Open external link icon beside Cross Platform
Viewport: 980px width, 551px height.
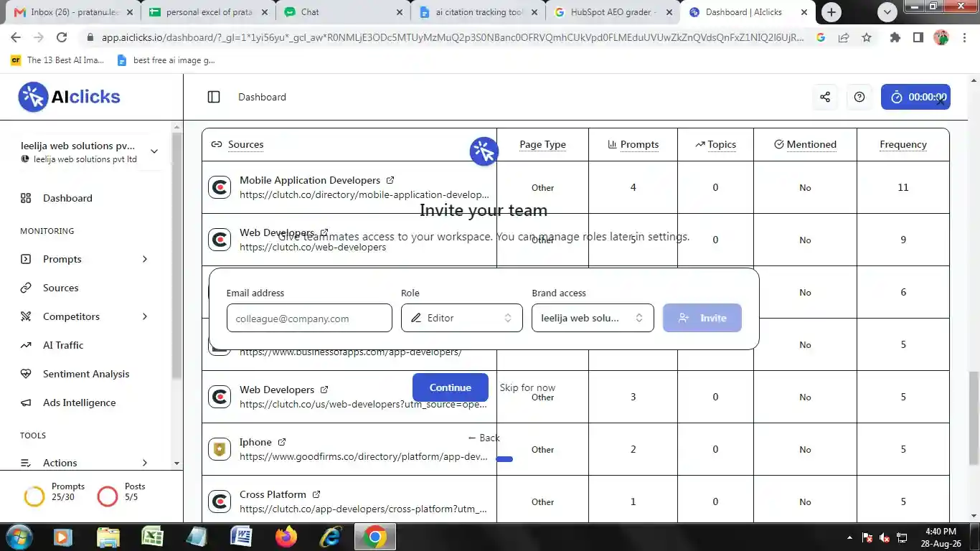point(316,494)
